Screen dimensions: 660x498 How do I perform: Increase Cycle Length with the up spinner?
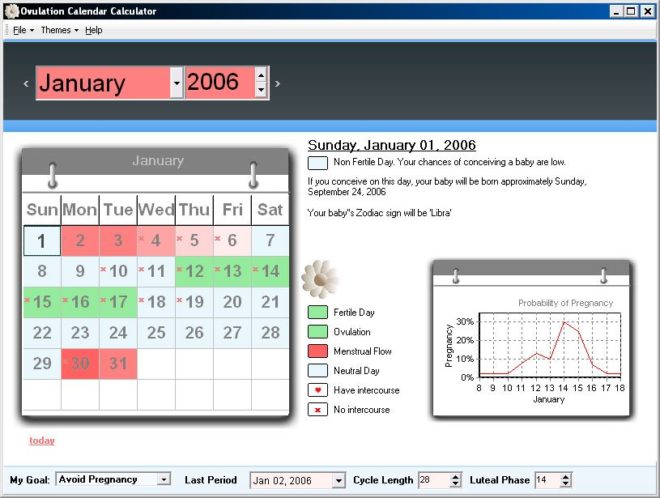click(x=456, y=477)
